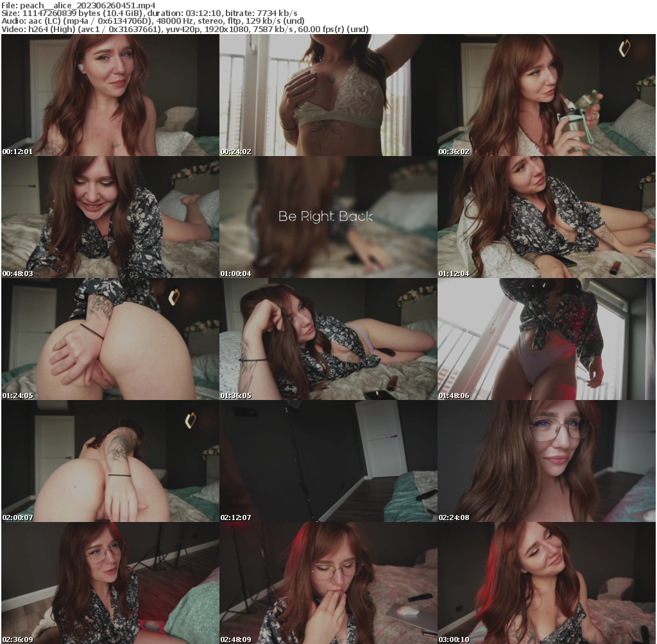Click the frame marked 00:48:03
The image size is (657, 644).
(x=110, y=217)
